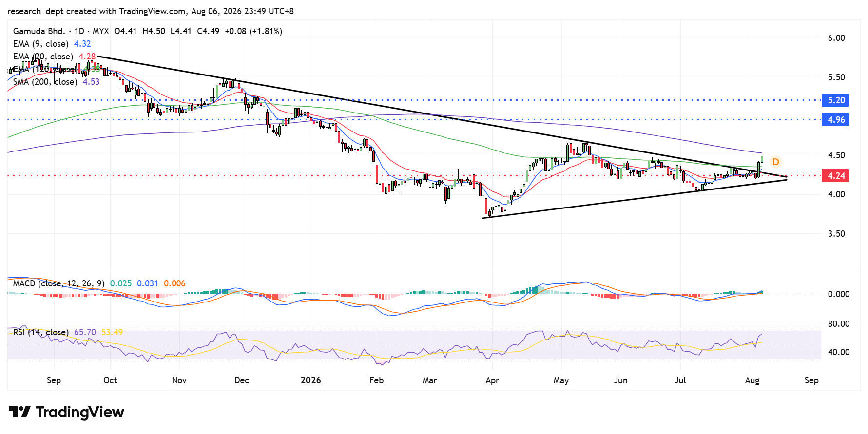The width and height of the screenshot is (868, 434).
Task: Select the low value L4.41
Action: coord(181,31)
